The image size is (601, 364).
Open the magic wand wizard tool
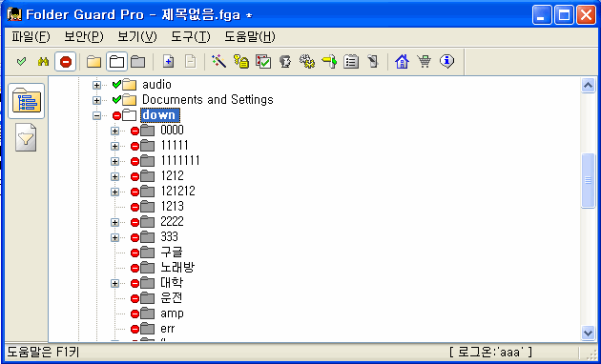coord(218,62)
